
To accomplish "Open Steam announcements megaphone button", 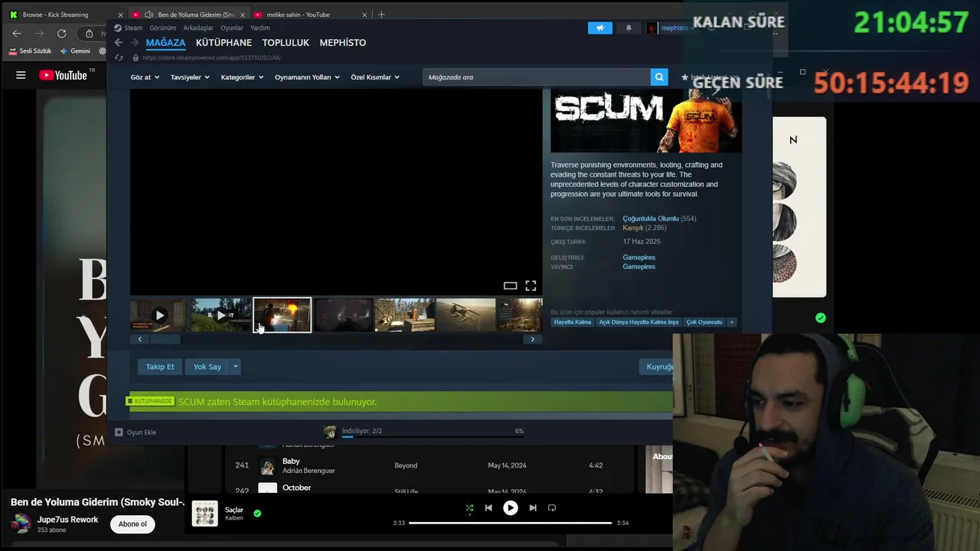I will pos(600,28).
